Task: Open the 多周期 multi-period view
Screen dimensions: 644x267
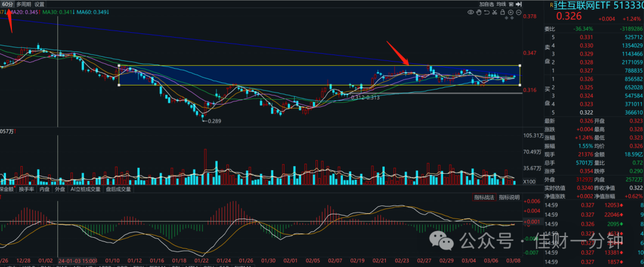Action: 23,4
